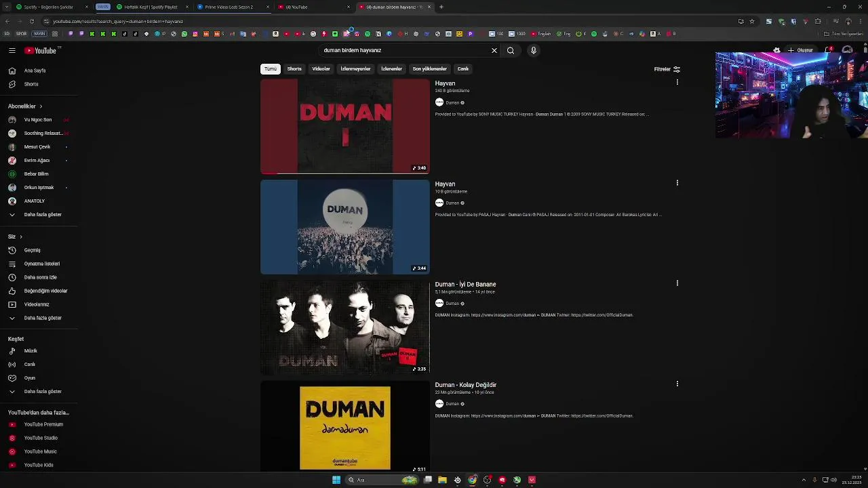Open the Mesut Çevik subscription

point(39,147)
